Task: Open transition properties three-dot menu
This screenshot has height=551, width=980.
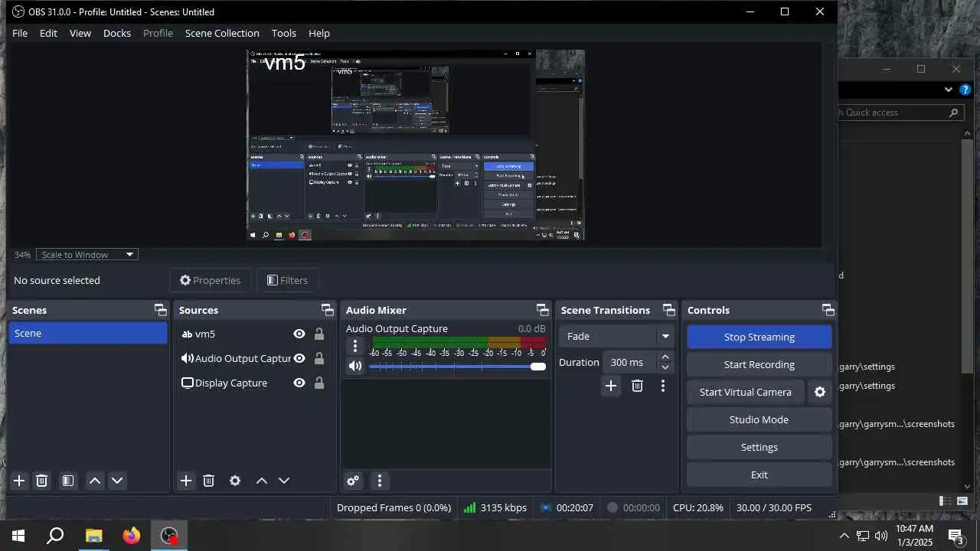Action: coord(663,386)
